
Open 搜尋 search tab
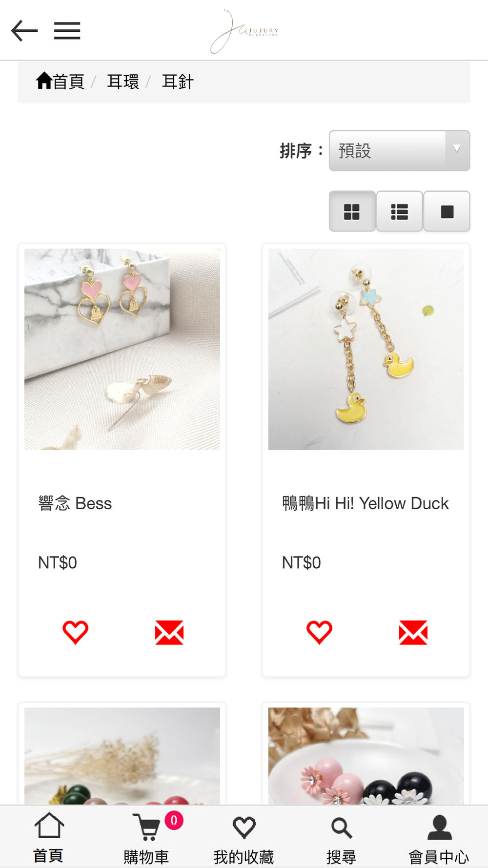[342, 838]
